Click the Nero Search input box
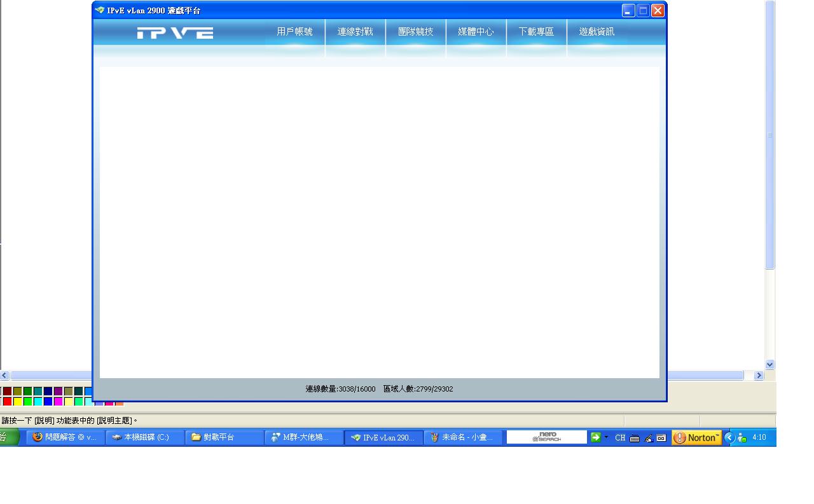814x504 pixels. (x=547, y=437)
